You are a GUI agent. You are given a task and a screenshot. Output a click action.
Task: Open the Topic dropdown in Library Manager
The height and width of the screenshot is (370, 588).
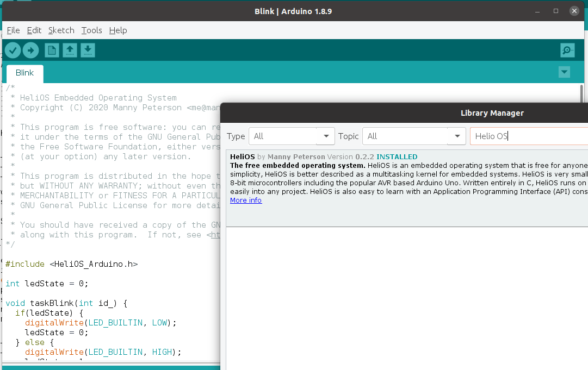tap(413, 136)
